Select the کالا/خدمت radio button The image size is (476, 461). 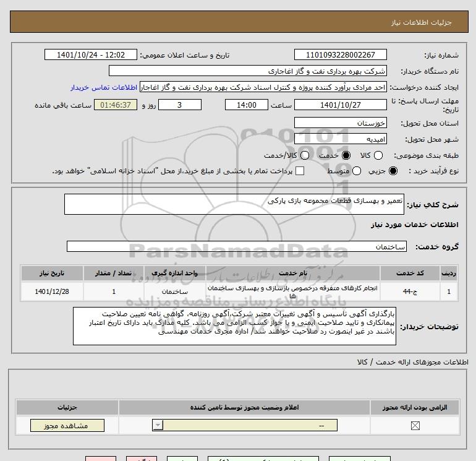[x=305, y=155]
